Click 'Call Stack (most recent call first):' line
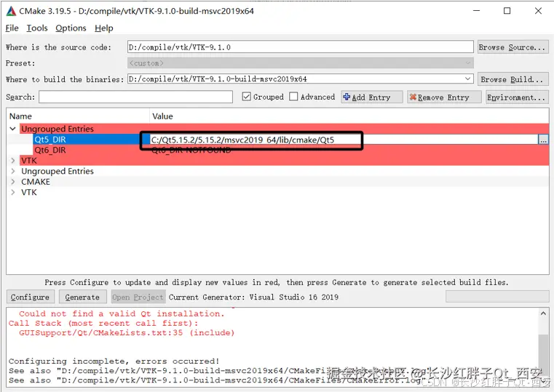This screenshot has height=392, width=554. click(103, 323)
